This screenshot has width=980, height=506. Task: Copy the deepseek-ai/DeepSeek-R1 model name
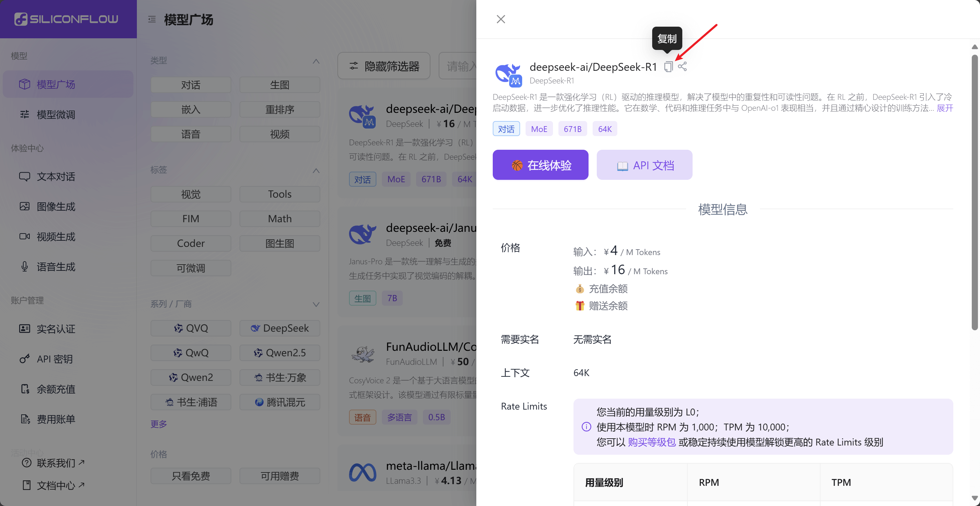pos(668,67)
